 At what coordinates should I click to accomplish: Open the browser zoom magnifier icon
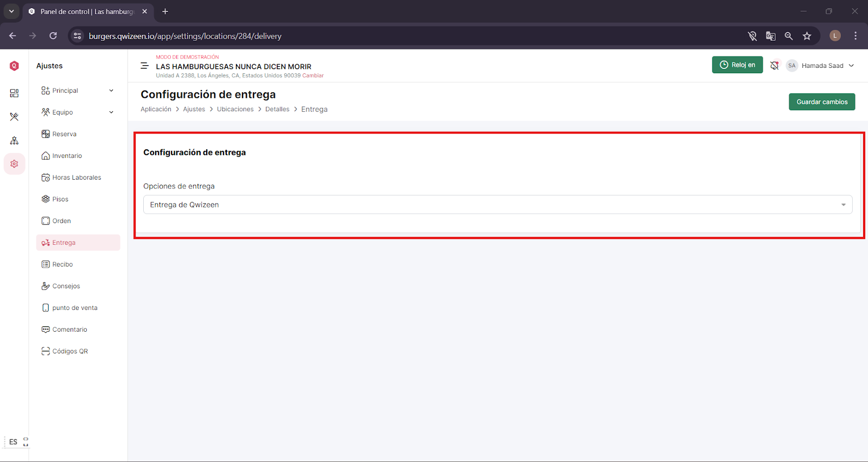coord(789,36)
